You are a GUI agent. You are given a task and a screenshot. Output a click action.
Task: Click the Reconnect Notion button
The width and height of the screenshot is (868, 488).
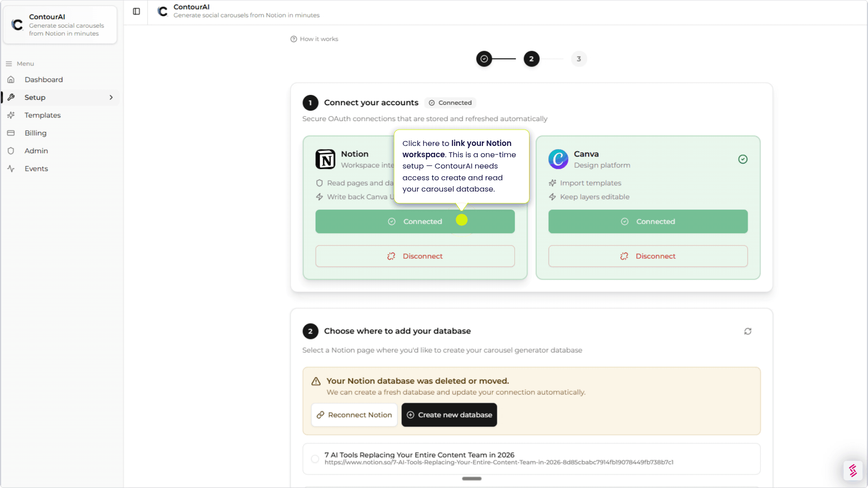point(354,415)
